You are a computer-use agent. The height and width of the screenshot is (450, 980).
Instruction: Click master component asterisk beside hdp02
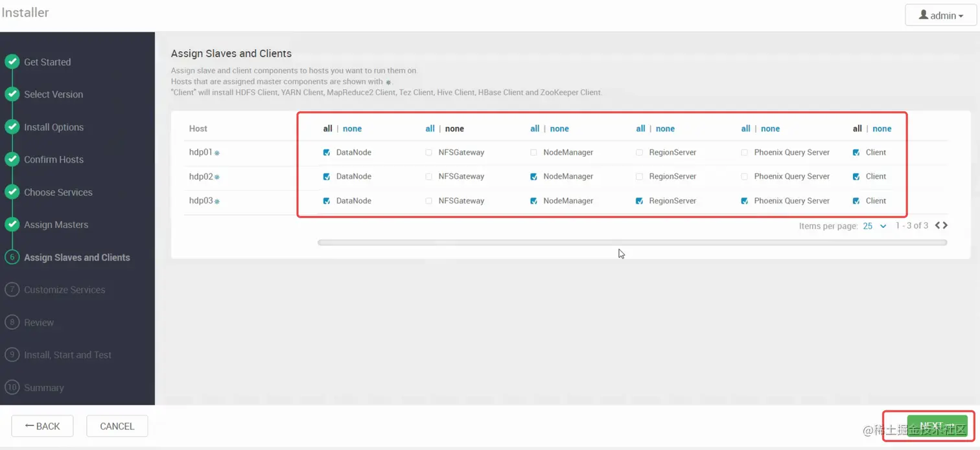pyautogui.click(x=217, y=177)
